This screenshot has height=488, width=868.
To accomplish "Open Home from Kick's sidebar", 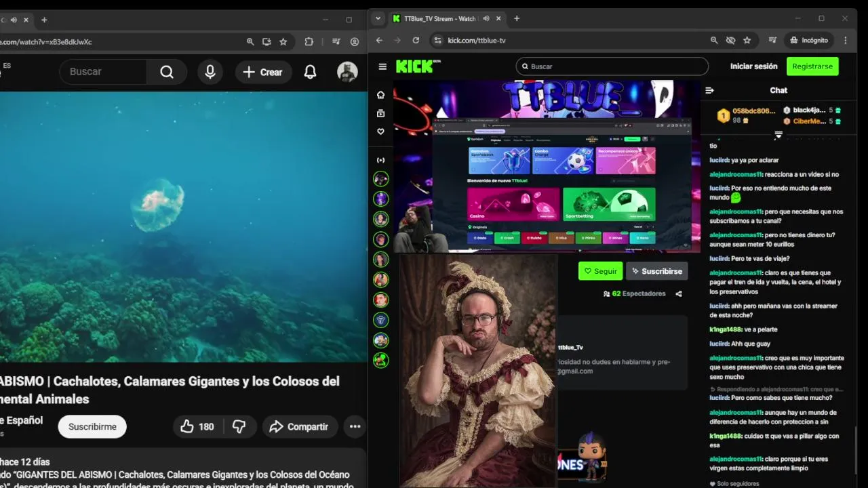I will [380, 95].
